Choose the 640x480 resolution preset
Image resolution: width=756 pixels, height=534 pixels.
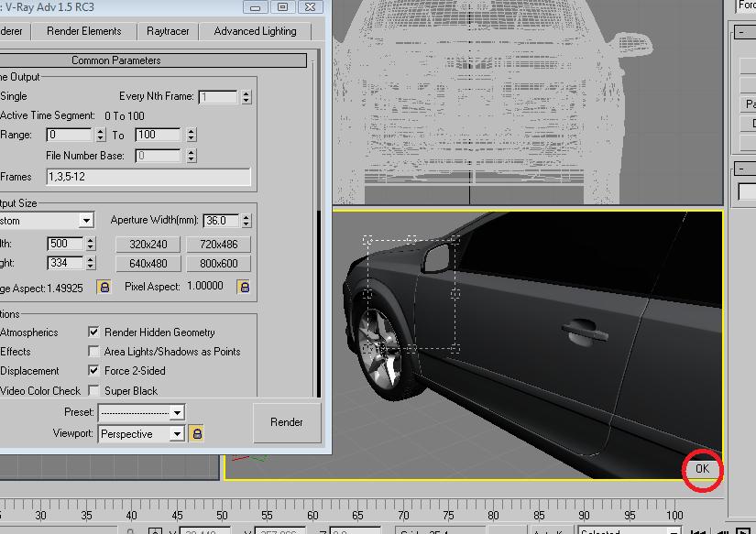(148, 264)
